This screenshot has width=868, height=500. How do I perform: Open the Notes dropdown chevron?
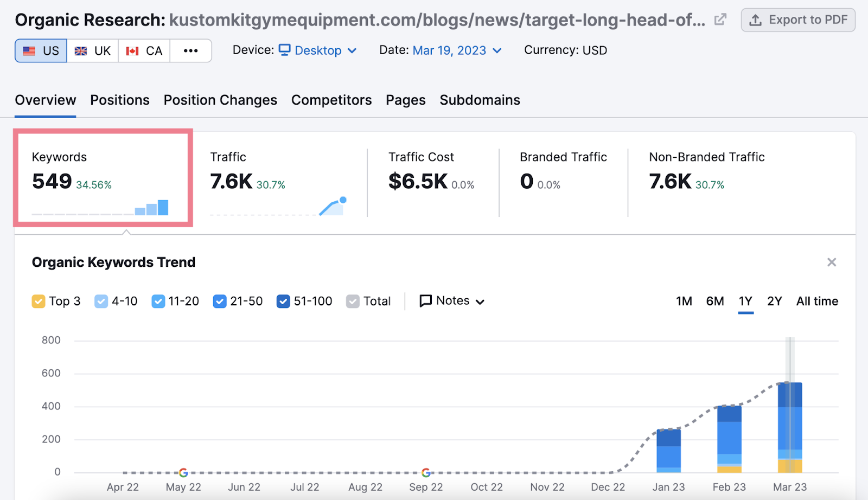click(480, 302)
